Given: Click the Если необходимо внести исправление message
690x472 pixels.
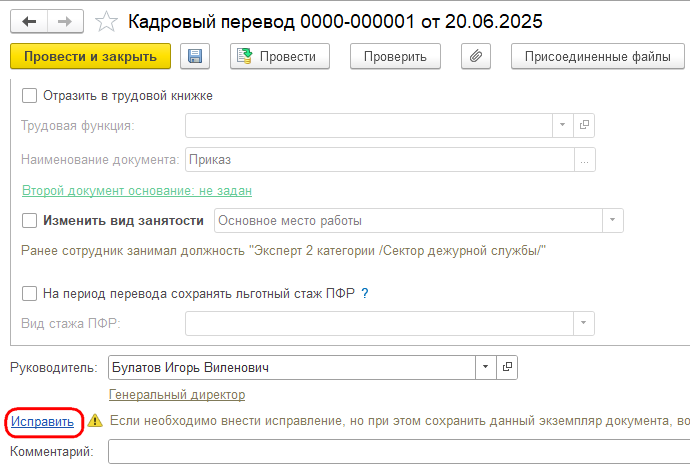Looking at the screenshot, I should (400, 421).
